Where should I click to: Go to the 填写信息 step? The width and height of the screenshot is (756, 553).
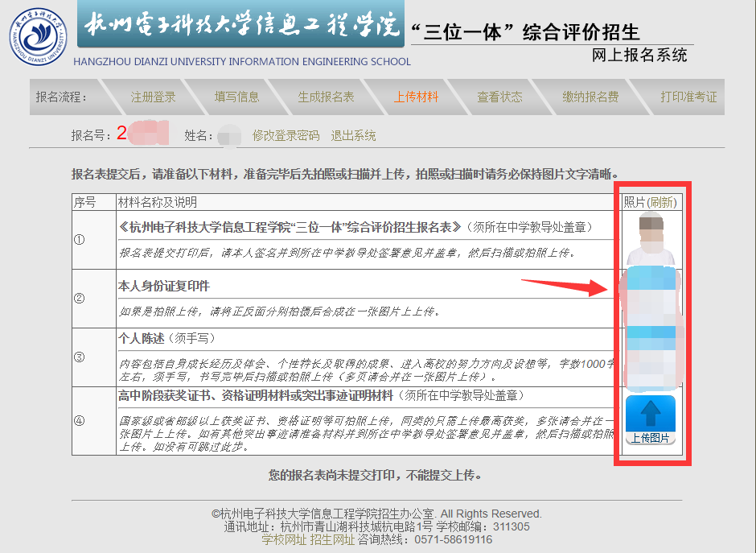pos(236,97)
